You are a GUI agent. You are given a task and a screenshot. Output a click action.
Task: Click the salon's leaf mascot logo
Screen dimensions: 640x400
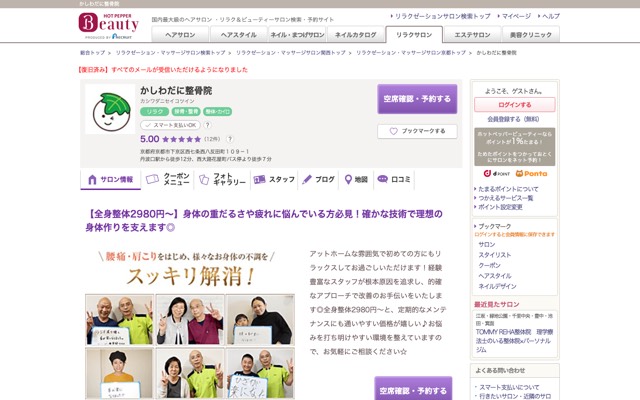110,109
